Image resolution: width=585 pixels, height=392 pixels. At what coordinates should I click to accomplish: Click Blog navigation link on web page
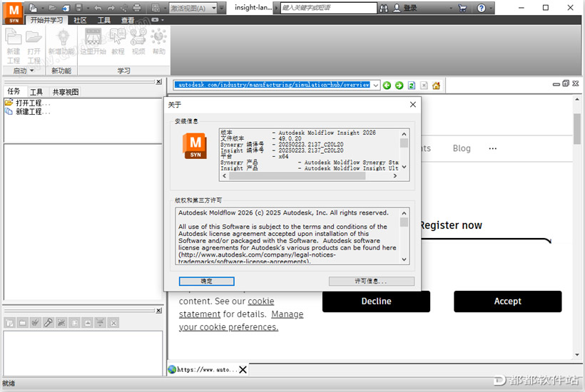coord(462,148)
